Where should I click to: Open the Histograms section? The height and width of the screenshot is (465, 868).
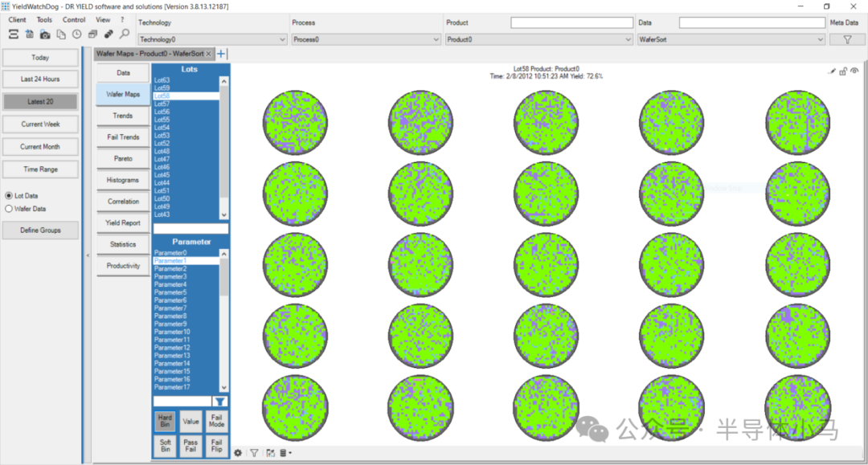[x=123, y=180]
